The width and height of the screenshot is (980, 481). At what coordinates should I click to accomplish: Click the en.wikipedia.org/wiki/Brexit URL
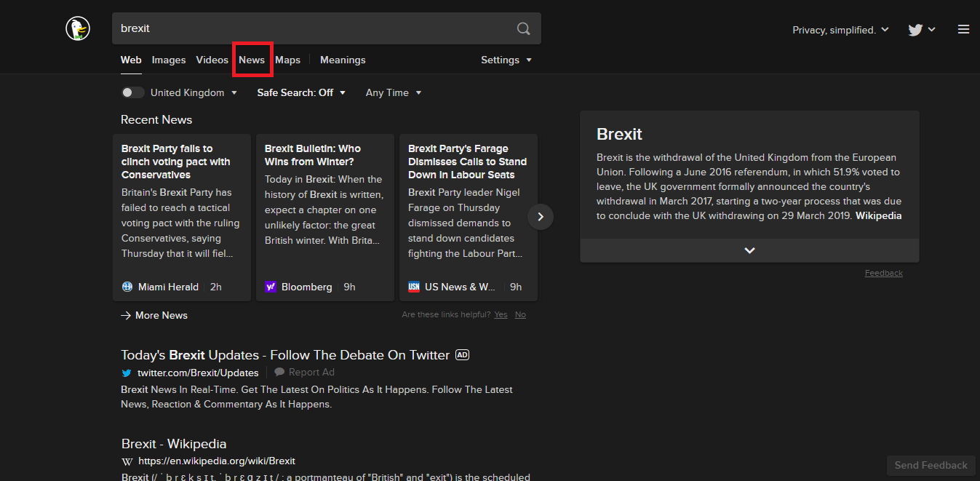click(x=217, y=461)
